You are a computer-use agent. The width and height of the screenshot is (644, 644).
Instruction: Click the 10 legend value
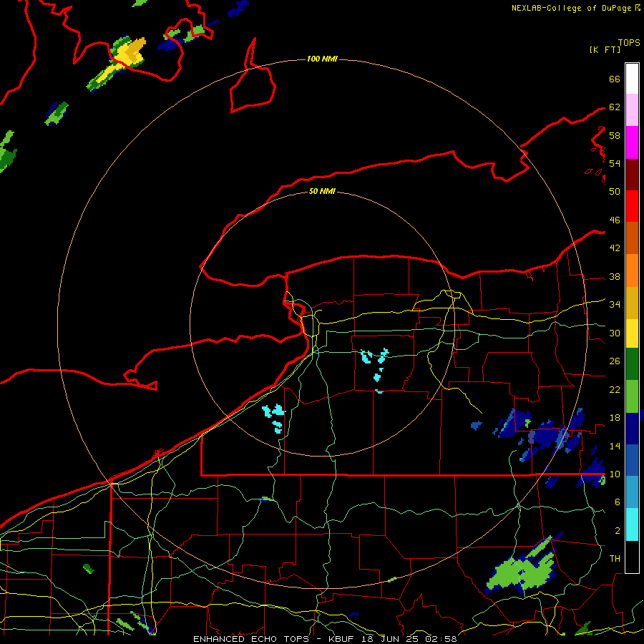tap(615, 474)
